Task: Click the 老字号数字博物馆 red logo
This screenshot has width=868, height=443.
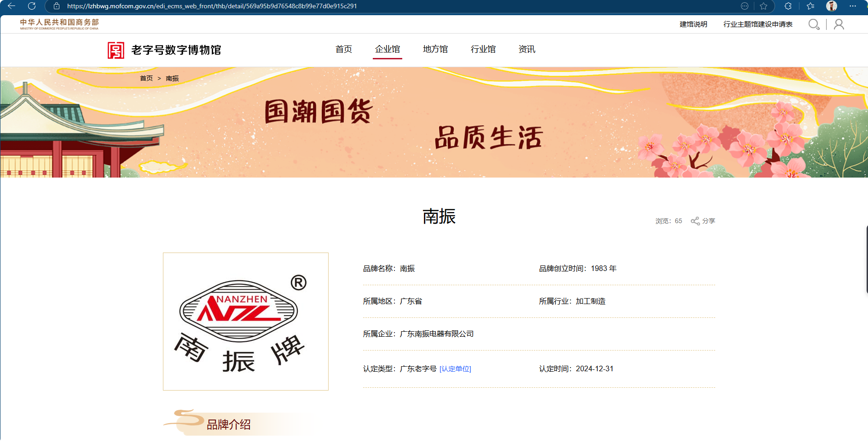Action: coord(116,50)
